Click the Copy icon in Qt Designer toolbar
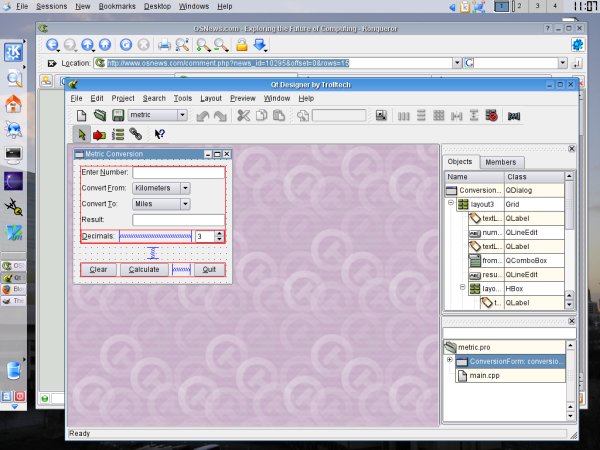Screen dimensions: 600x450 (x=261, y=115)
